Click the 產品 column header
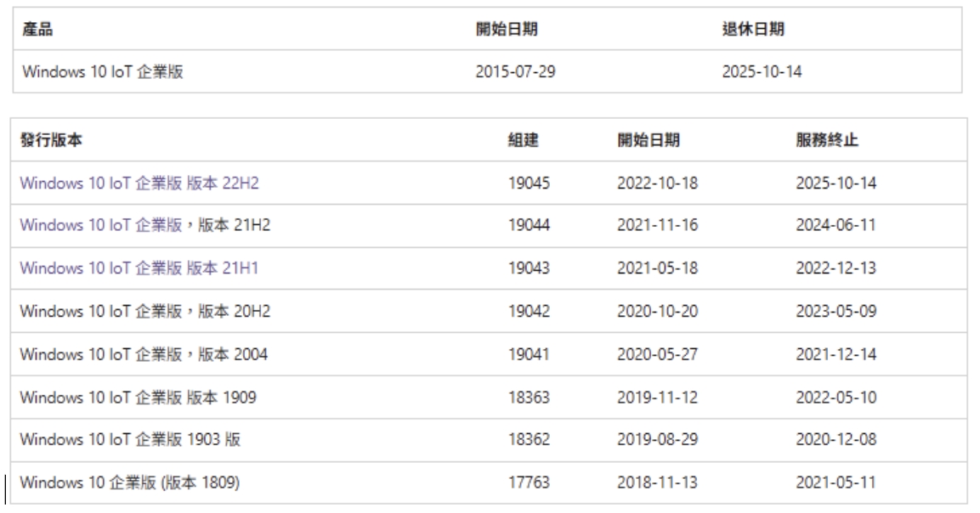The image size is (980, 513). 34,30
